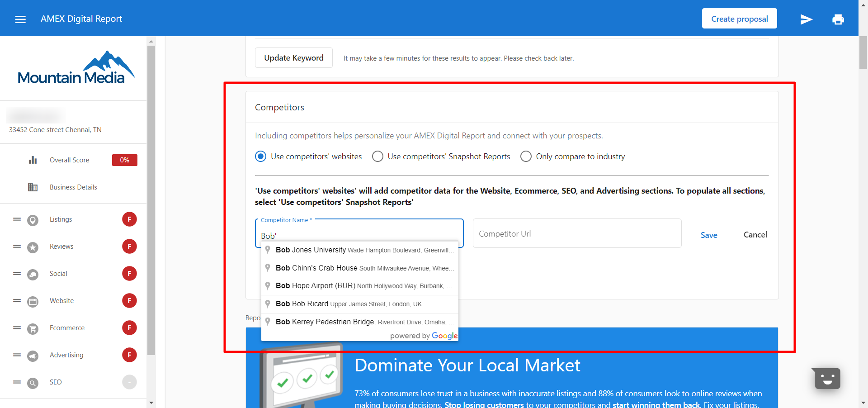This screenshot has width=868, height=408.
Task: Click the Reviews star icon
Action: point(33,247)
